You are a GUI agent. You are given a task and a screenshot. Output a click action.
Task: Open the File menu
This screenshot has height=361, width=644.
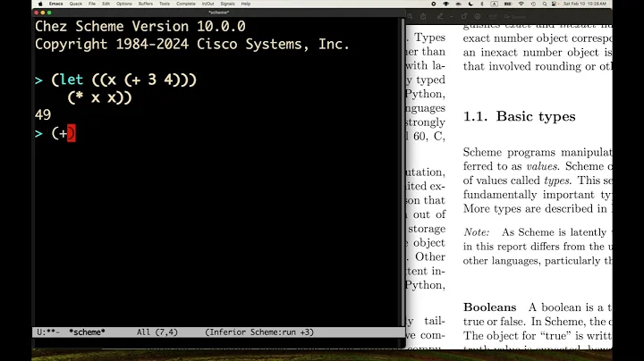92,4
